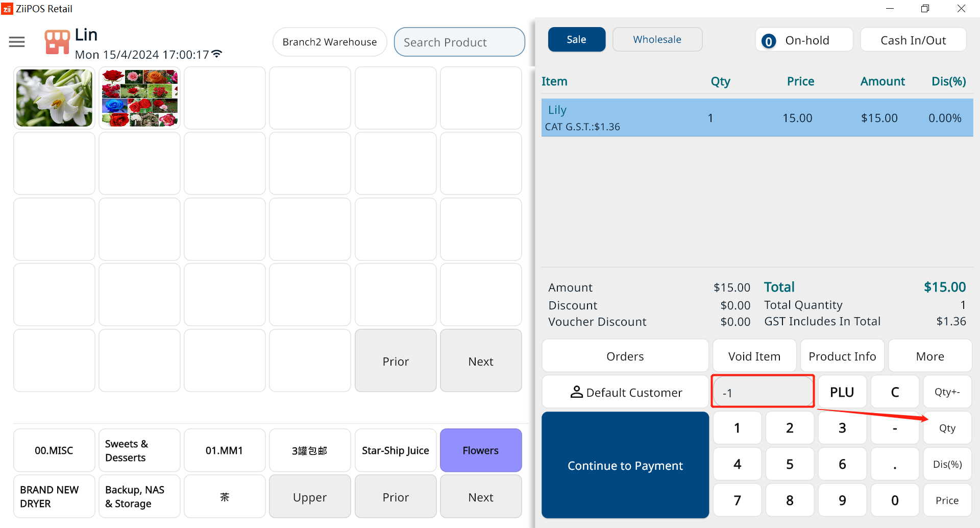Click the Default Customer person icon
This screenshot has width=980, height=528.
[x=576, y=392]
